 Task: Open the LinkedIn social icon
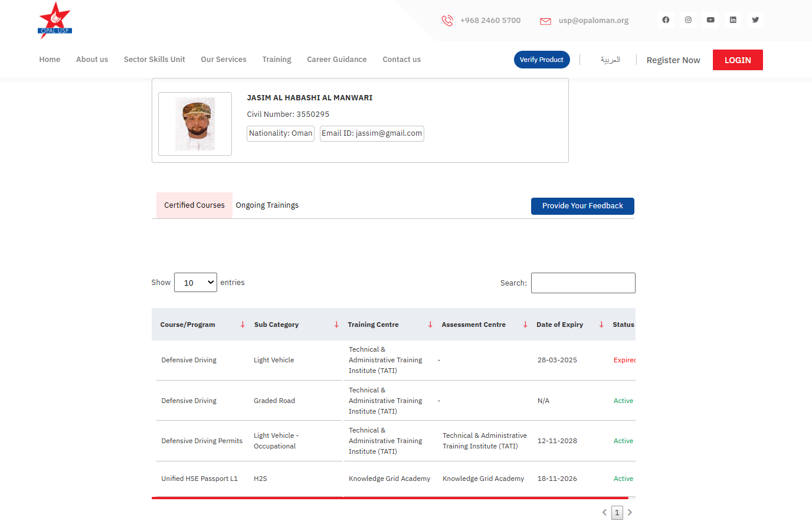pos(733,20)
